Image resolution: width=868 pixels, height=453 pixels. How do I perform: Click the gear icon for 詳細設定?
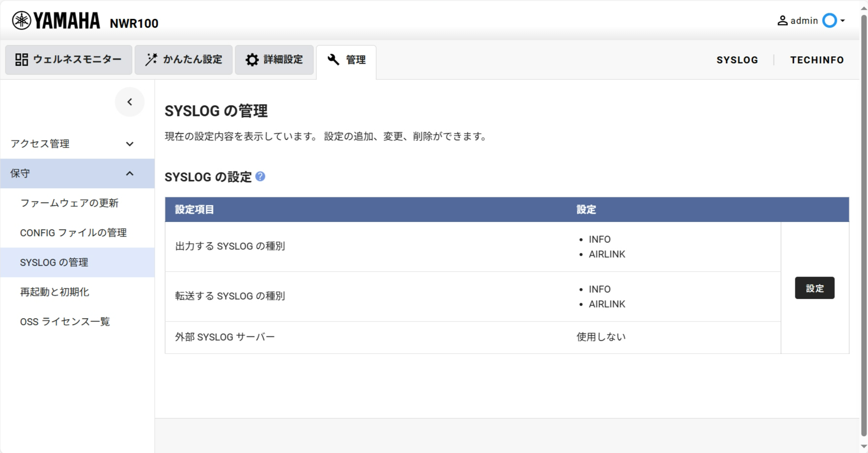tap(252, 60)
